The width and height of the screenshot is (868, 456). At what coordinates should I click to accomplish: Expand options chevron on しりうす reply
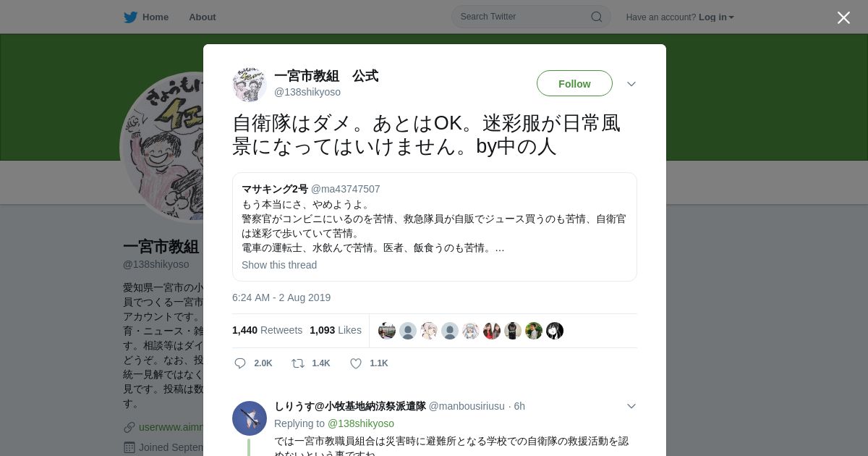631,406
